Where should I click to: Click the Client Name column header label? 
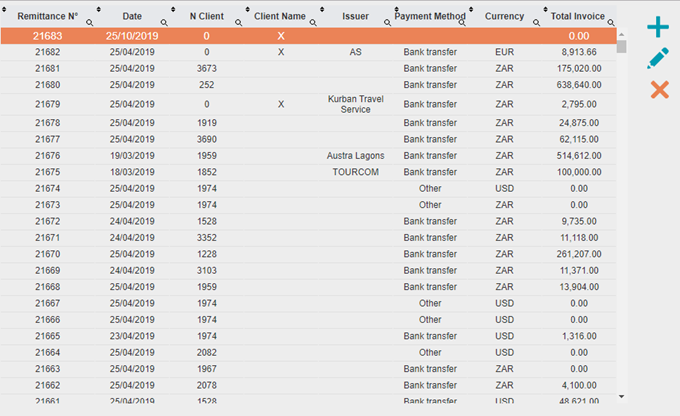point(280,16)
